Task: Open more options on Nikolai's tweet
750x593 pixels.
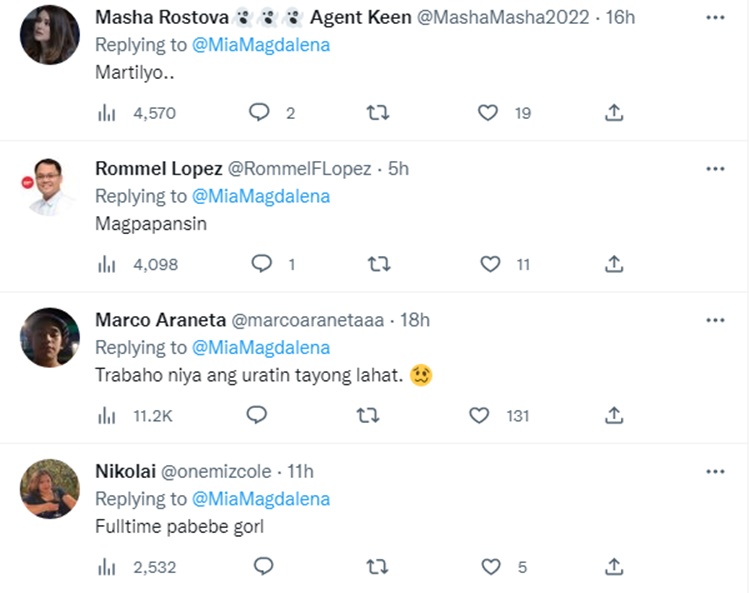Action: click(715, 471)
